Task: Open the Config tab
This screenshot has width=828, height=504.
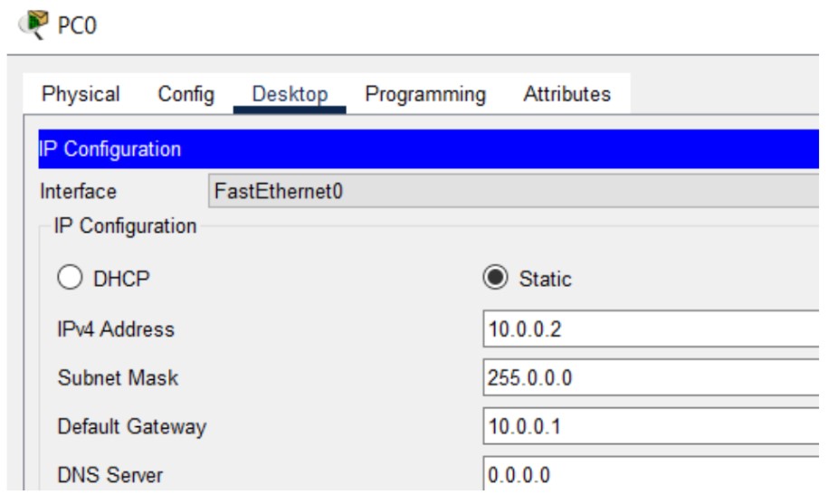Action: tap(186, 94)
